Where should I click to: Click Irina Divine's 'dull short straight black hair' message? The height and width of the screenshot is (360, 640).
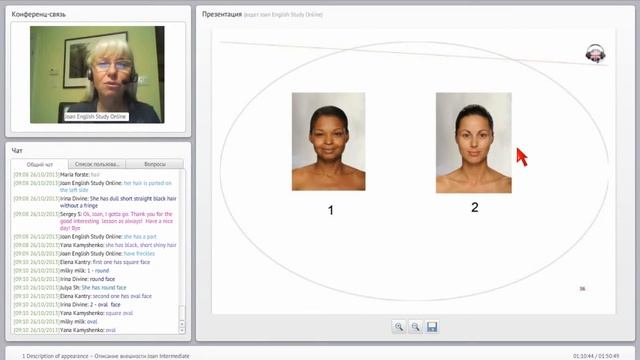pyautogui.click(x=118, y=202)
